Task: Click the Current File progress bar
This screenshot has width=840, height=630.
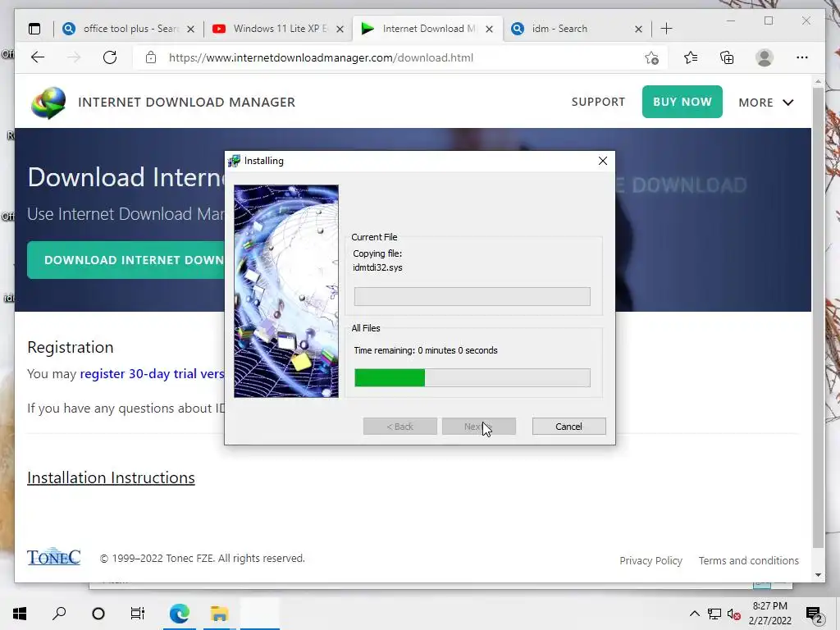Action: coord(472,297)
